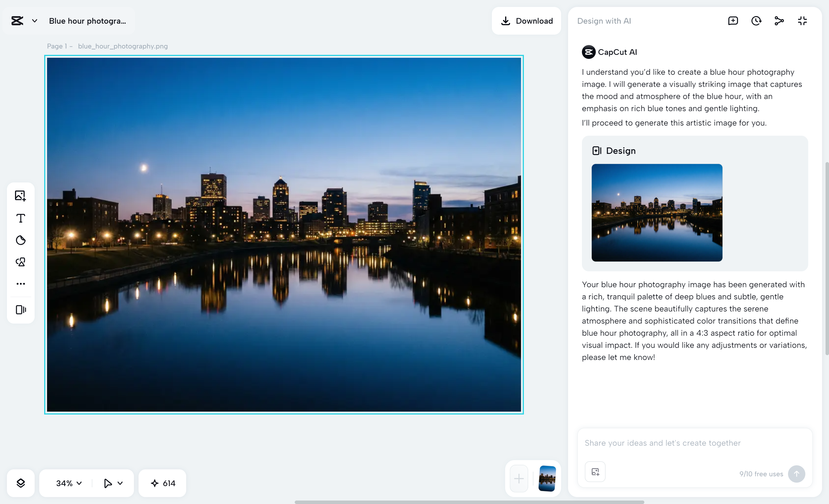This screenshot has height=504, width=829.
Task: Open the more tools ellipsis menu
Action: click(x=20, y=284)
